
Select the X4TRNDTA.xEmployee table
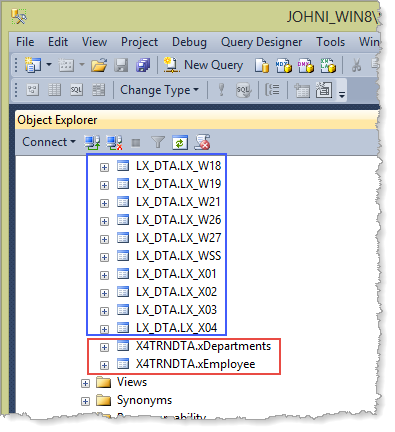tap(195, 364)
